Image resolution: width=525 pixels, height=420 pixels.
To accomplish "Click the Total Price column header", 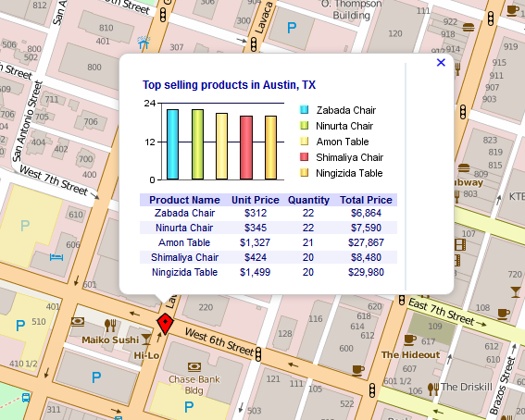I will click(366, 200).
